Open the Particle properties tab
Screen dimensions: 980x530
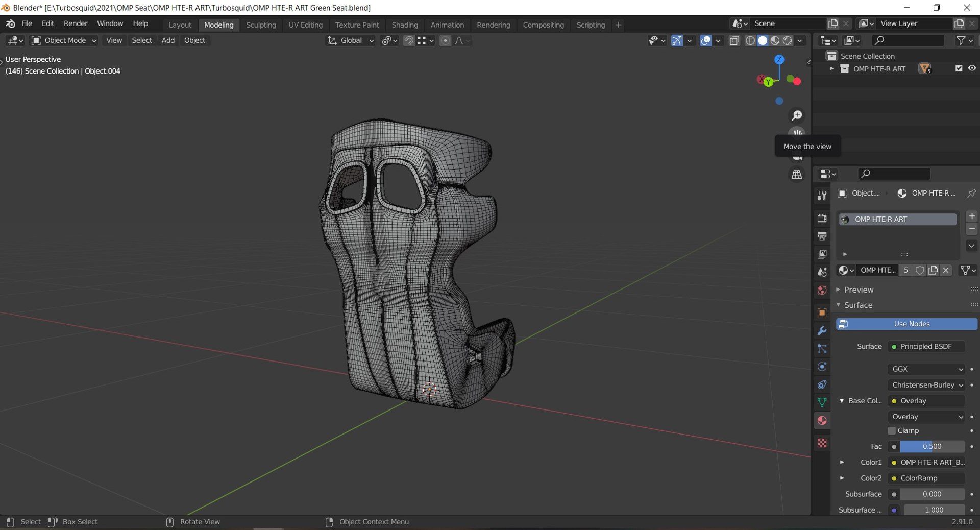822,349
